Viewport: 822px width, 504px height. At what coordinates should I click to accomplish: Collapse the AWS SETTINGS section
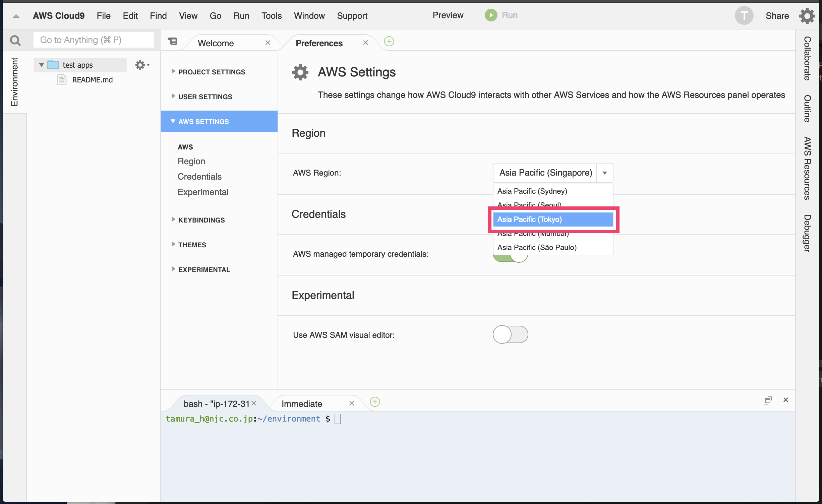pyautogui.click(x=203, y=121)
